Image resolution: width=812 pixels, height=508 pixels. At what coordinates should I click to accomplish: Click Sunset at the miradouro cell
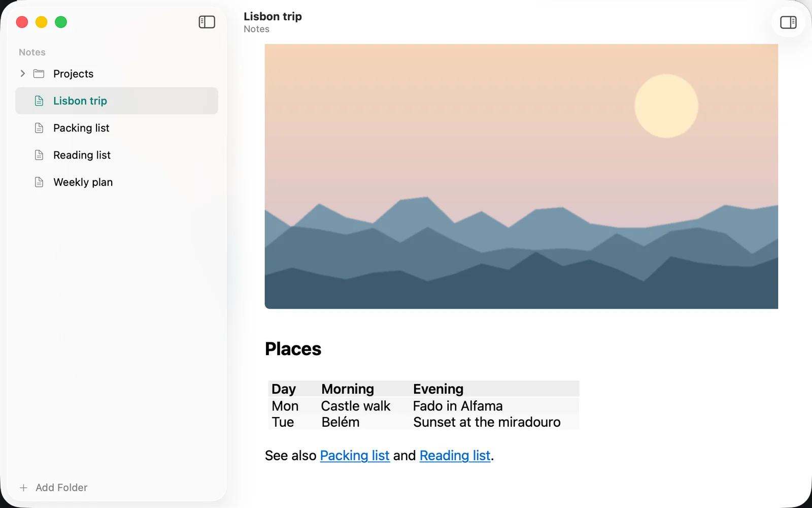[487, 422]
